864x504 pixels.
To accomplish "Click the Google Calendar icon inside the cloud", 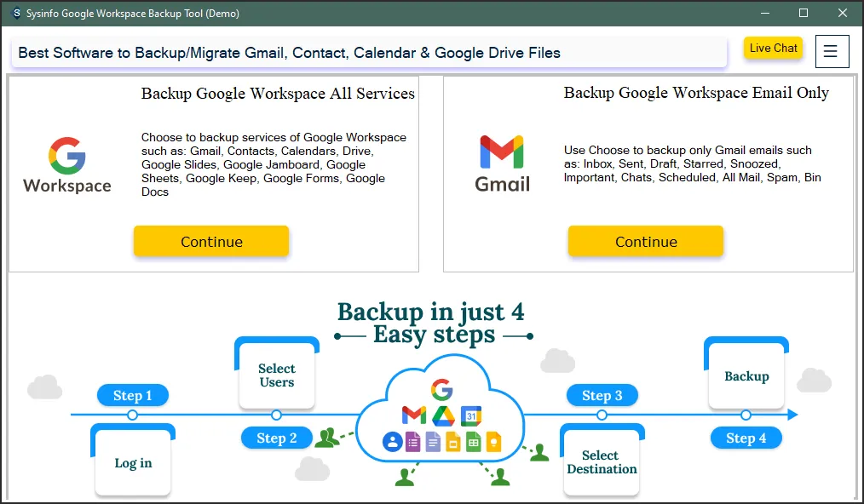I will point(471,415).
